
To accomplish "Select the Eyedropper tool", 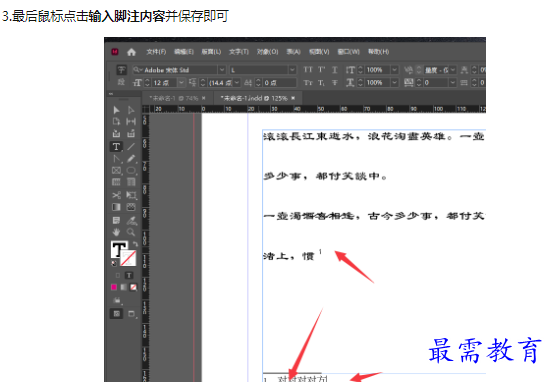I will 131,220.
